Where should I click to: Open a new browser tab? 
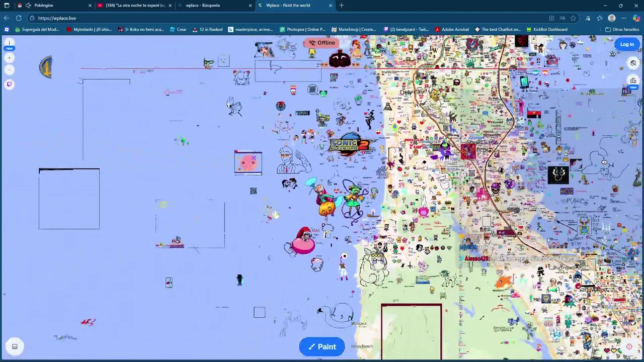(341, 5)
